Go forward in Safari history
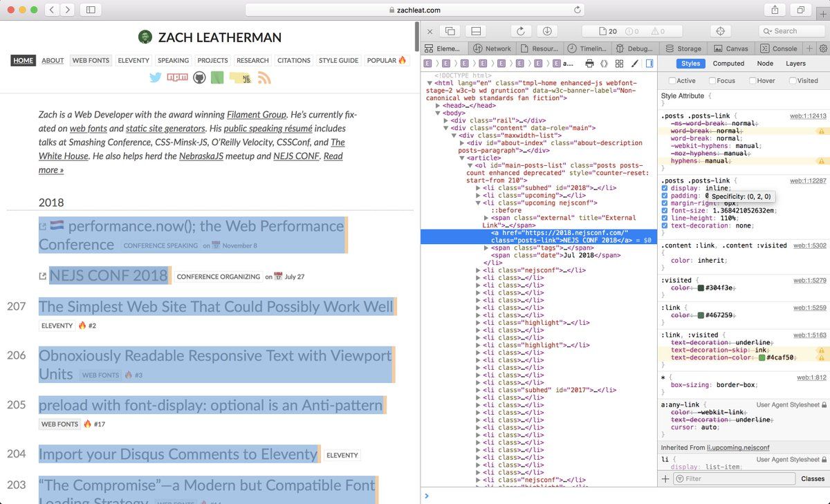The image size is (830, 504). [68, 10]
